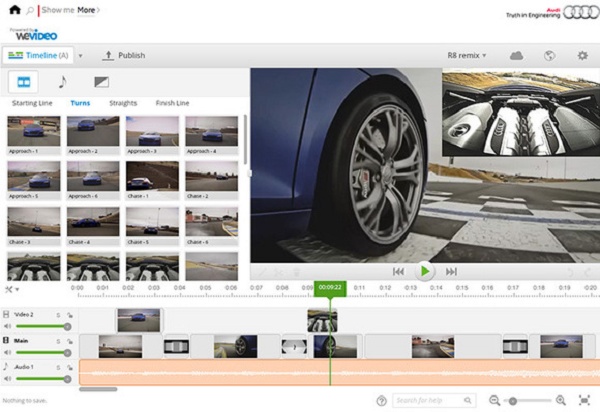This screenshot has width=600, height=412.
Task: Click the globe icon in toolbar
Action: 549,56
